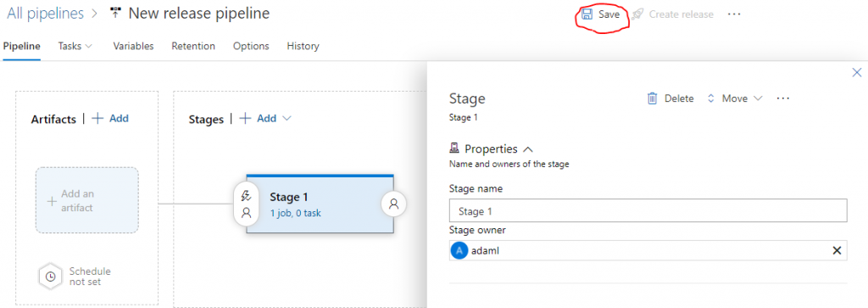Click the 1 job, 0 task link
This screenshot has width=868, height=308.
pos(296,213)
